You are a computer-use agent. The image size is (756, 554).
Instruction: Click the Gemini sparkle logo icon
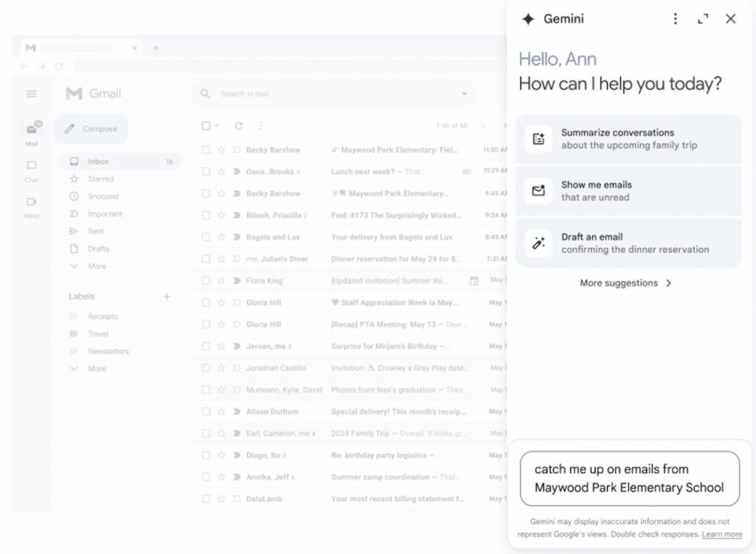pos(528,19)
